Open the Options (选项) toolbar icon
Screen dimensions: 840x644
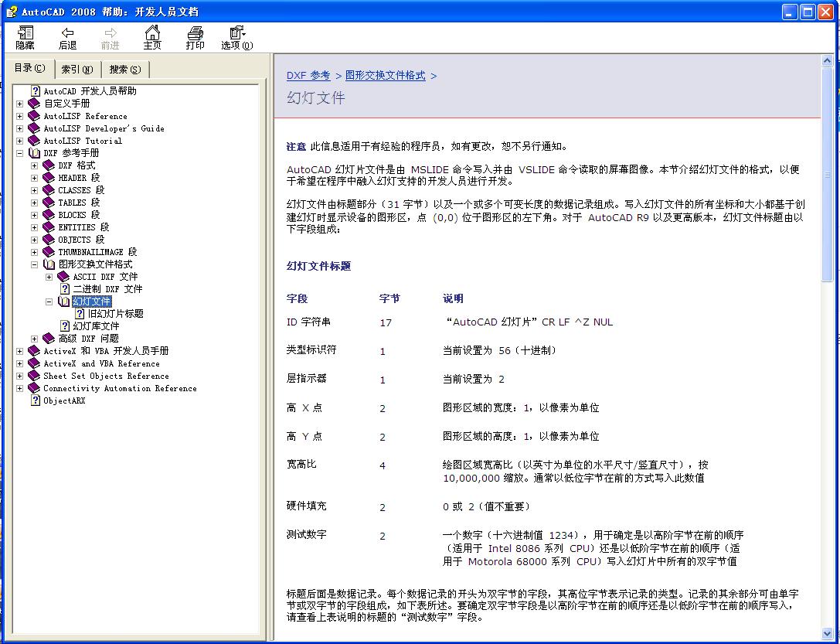[236, 32]
